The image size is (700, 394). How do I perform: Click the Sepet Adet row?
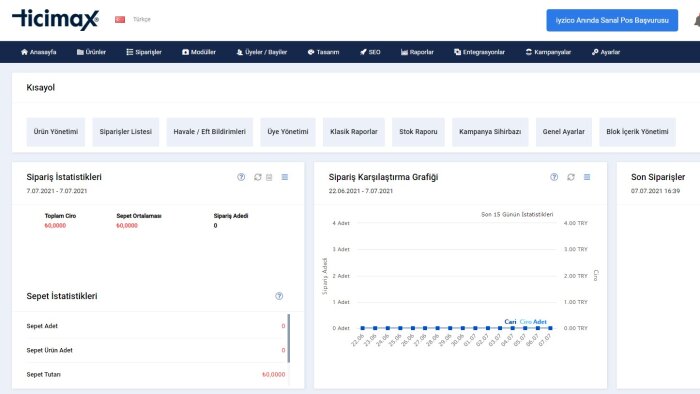tap(156, 326)
